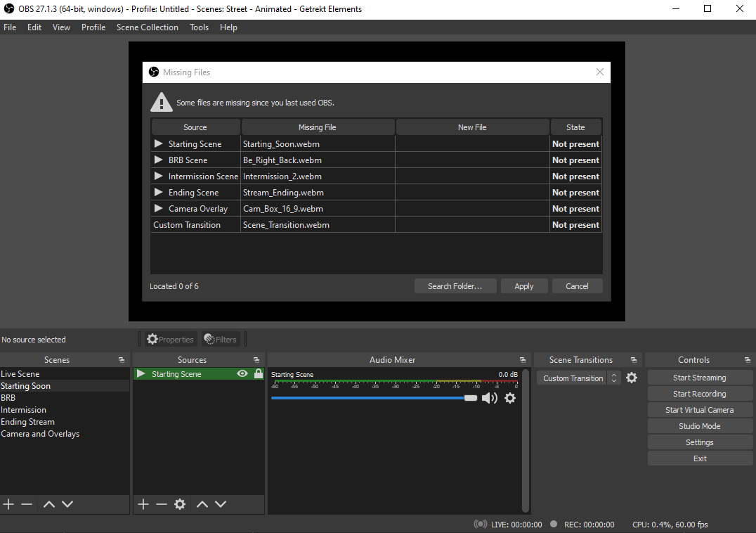
Task: Open the Tools menu
Action: (x=199, y=27)
